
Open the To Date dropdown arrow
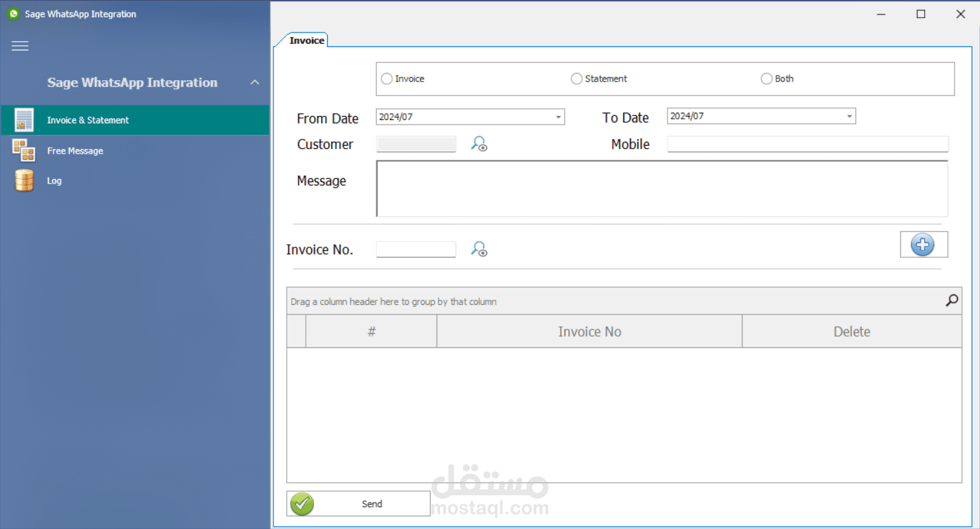tap(849, 117)
